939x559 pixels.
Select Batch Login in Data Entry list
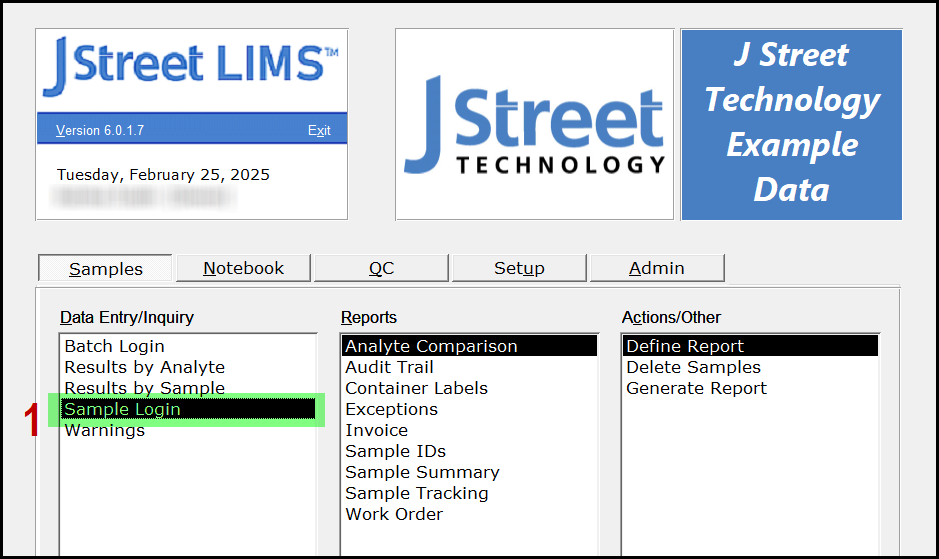[x=188, y=346]
